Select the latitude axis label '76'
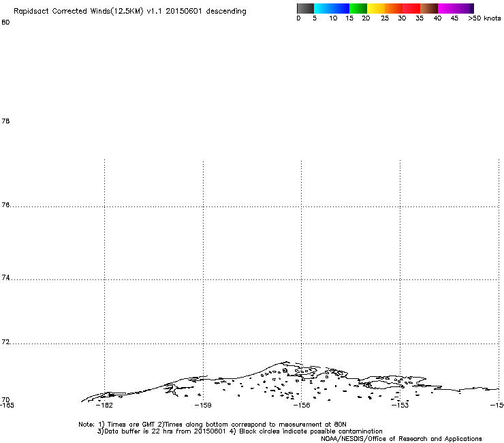 pyautogui.click(x=5, y=204)
